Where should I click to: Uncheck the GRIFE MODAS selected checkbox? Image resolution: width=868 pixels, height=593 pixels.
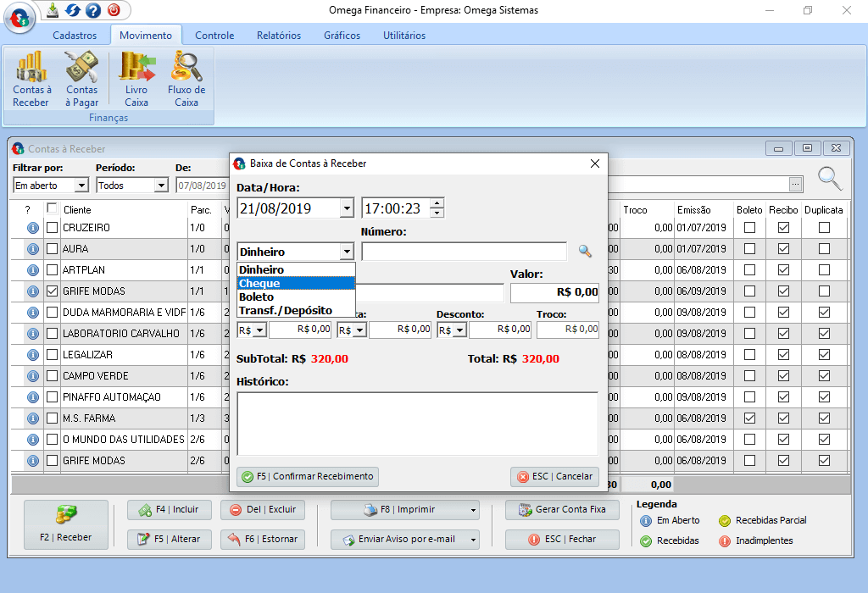[53, 291]
